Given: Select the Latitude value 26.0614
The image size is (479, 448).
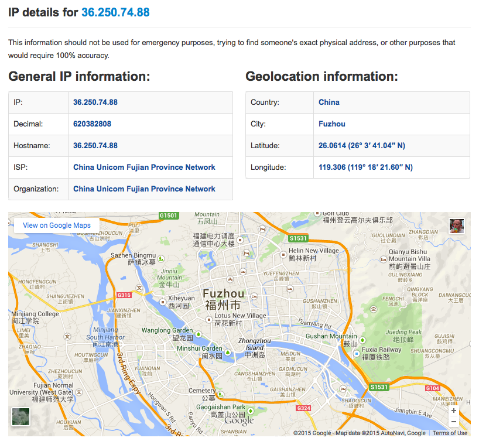Looking at the screenshot, I should (362, 145).
